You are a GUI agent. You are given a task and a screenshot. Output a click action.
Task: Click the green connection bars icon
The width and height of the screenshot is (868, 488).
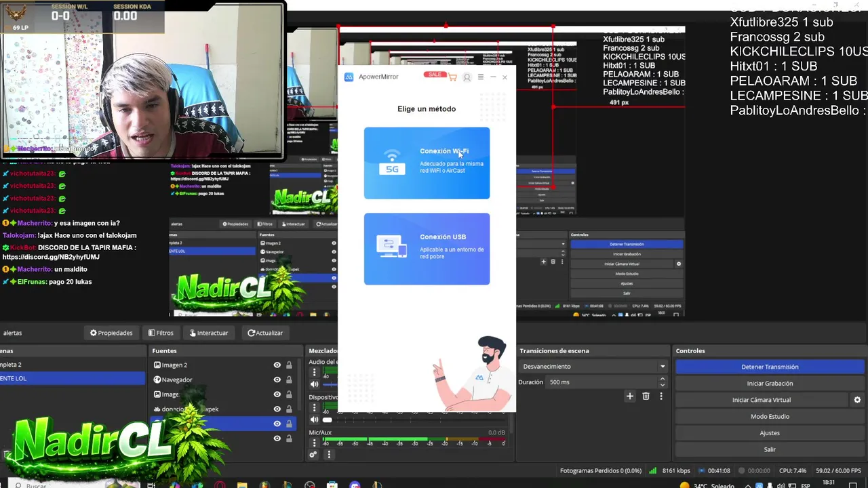tap(652, 470)
